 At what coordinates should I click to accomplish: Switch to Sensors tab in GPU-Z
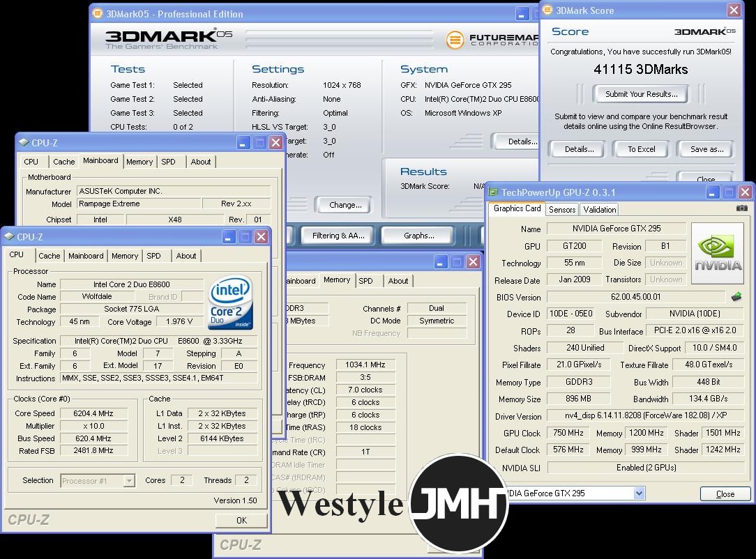tap(561, 209)
